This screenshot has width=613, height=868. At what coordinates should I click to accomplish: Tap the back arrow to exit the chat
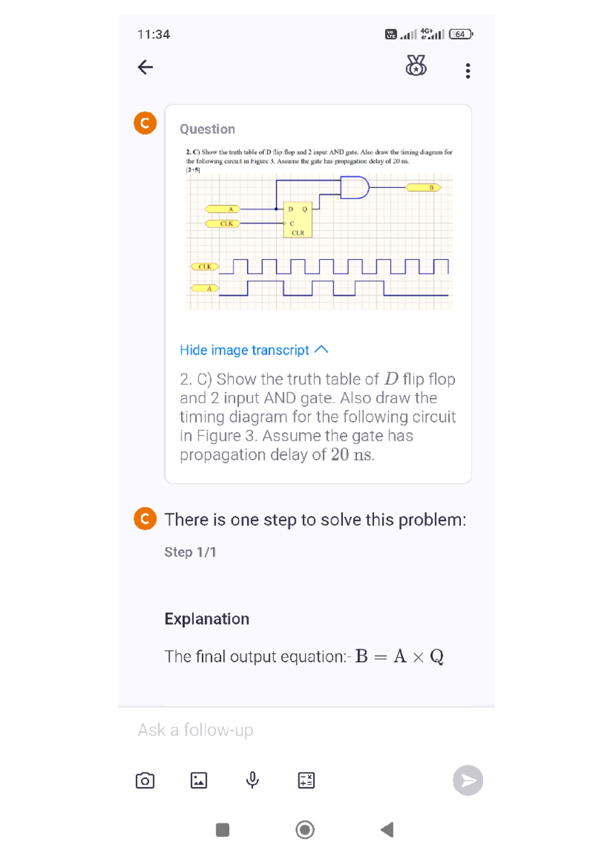pyautogui.click(x=145, y=67)
